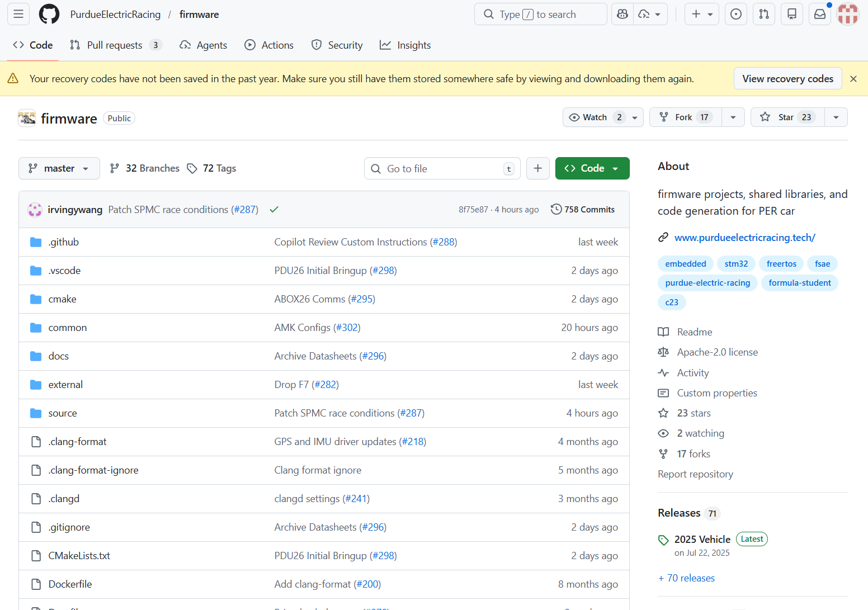
Task: Open Copilot chat icon in header
Action: pyautogui.click(x=622, y=14)
